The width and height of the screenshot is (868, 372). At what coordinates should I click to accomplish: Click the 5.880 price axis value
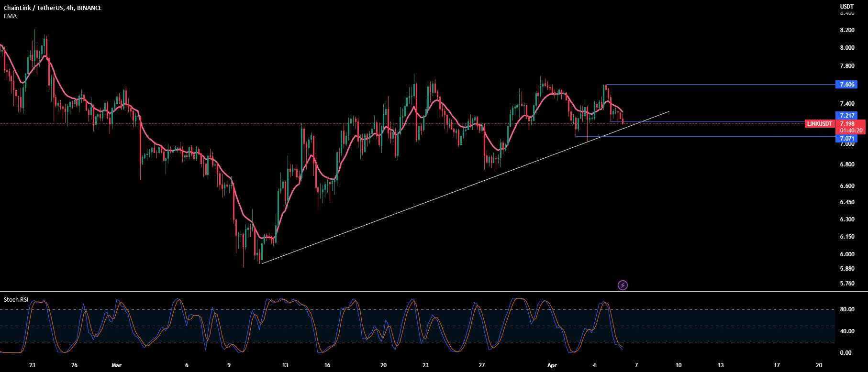point(847,269)
